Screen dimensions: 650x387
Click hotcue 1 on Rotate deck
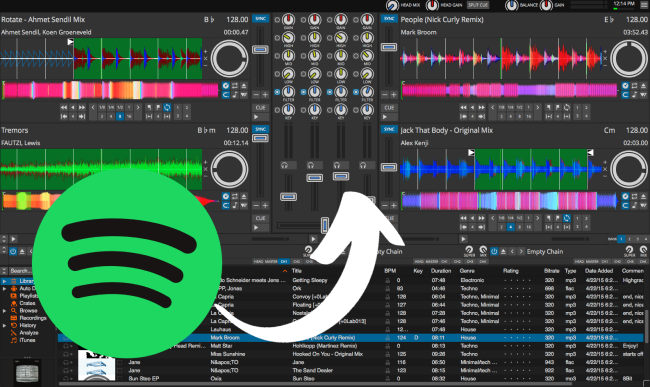pos(178,107)
